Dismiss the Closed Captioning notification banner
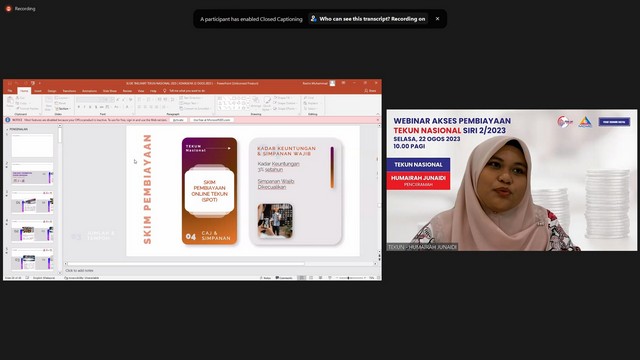 pyautogui.click(x=437, y=19)
